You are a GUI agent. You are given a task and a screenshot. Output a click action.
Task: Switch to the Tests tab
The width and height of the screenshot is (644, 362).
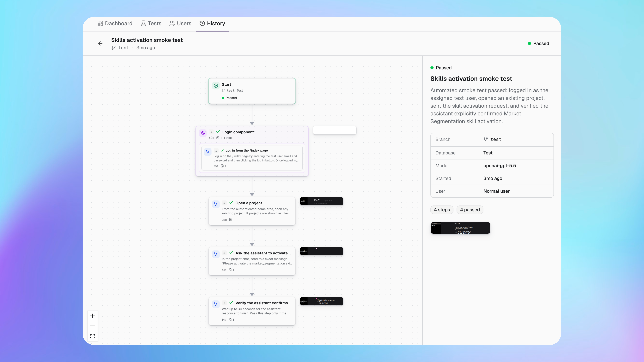[151, 23]
